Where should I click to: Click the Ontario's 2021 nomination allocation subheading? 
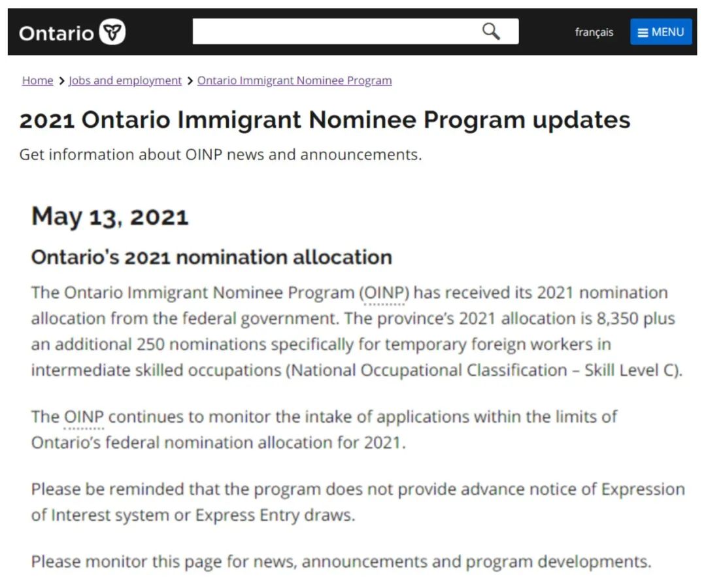(x=212, y=257)
